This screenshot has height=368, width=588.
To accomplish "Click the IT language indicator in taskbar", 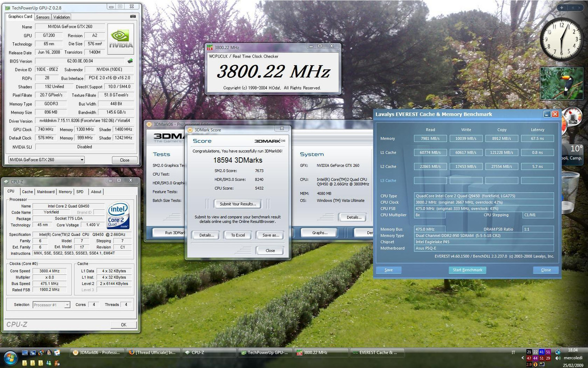I will 514,352.
